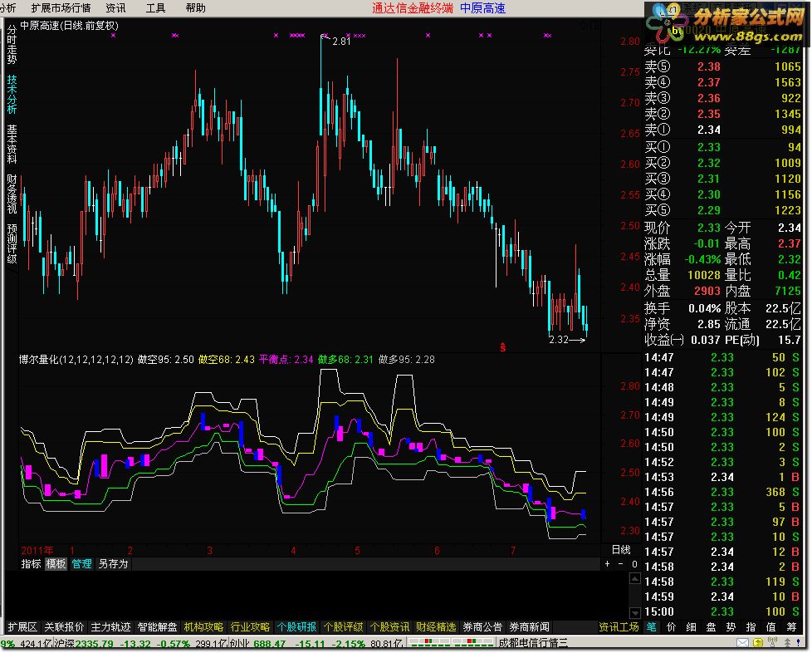The image size is (812, 653).
Task: Open the 扩展市场行情 menu
Action: coord(61,7)
